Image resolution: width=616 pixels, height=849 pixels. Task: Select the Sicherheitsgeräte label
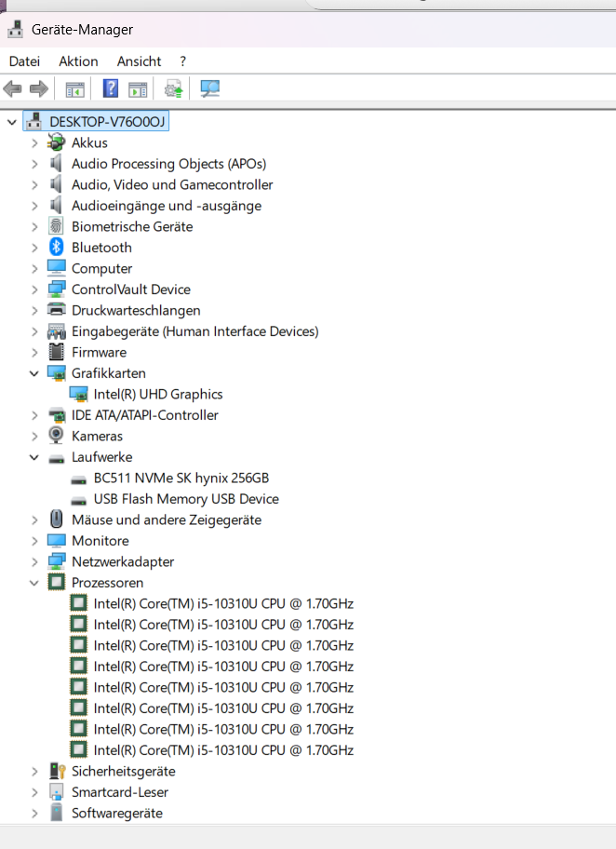coord(124,771)
